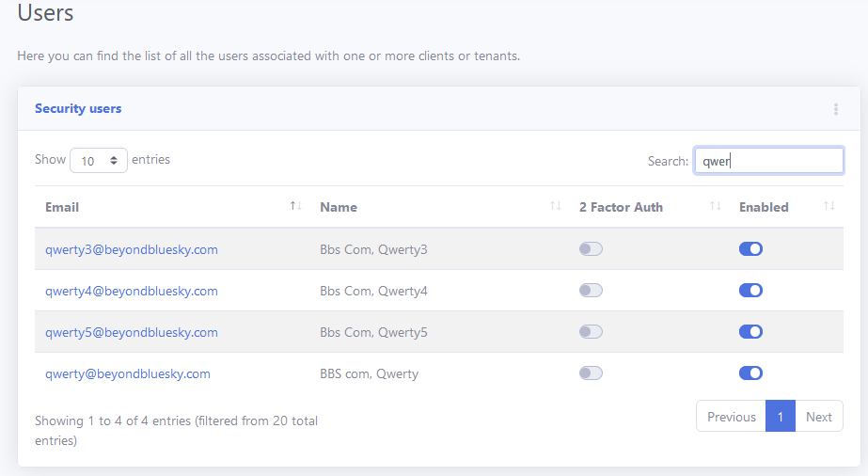Select page 1 in pagination
The height and width of the screenshot is (476, 868).
pos(780,417)
